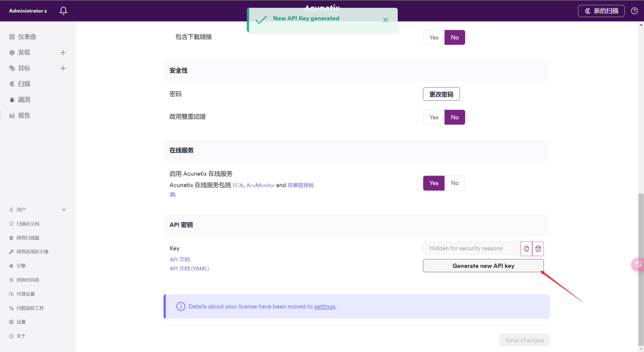Go to 报告 reports in the sidebar
The image size is (644, 352).
coord(23,115)
